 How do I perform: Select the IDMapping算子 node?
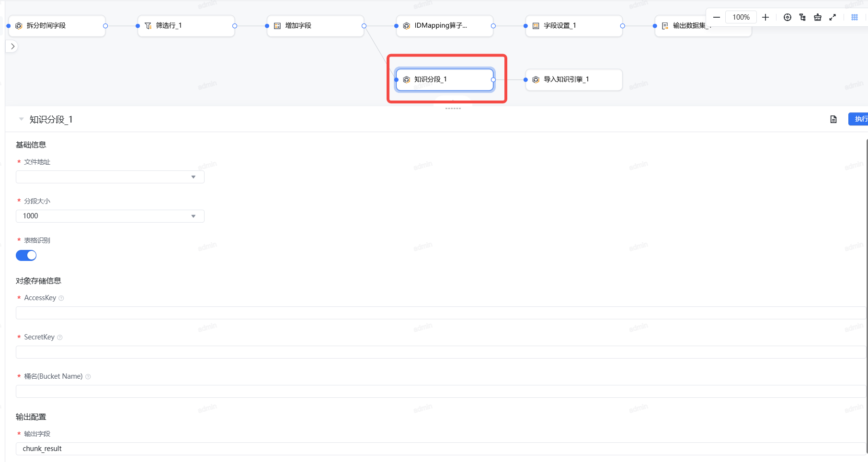(445, 26)
